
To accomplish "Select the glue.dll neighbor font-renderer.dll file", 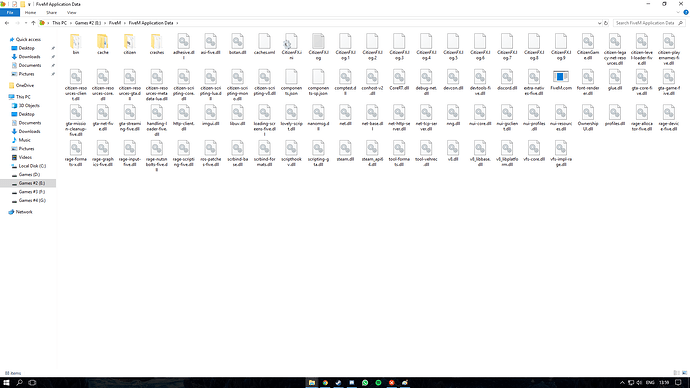I will coord(588,83).
